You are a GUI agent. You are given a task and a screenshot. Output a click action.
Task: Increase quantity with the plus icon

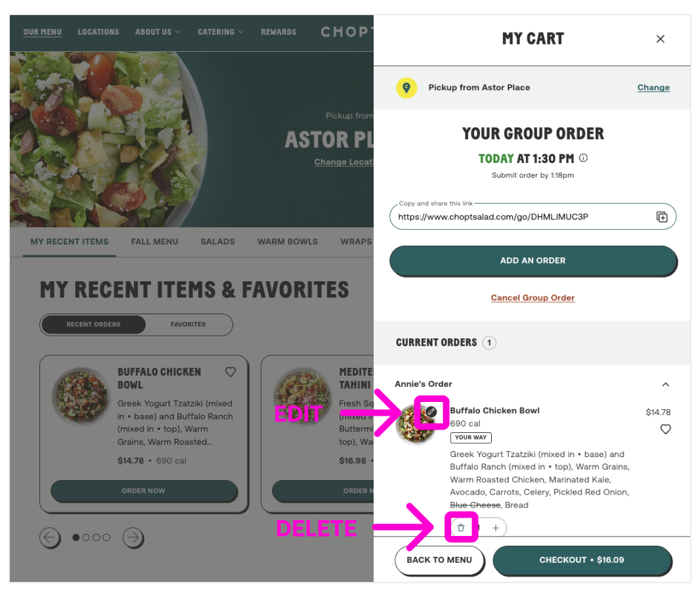[496, 528]
